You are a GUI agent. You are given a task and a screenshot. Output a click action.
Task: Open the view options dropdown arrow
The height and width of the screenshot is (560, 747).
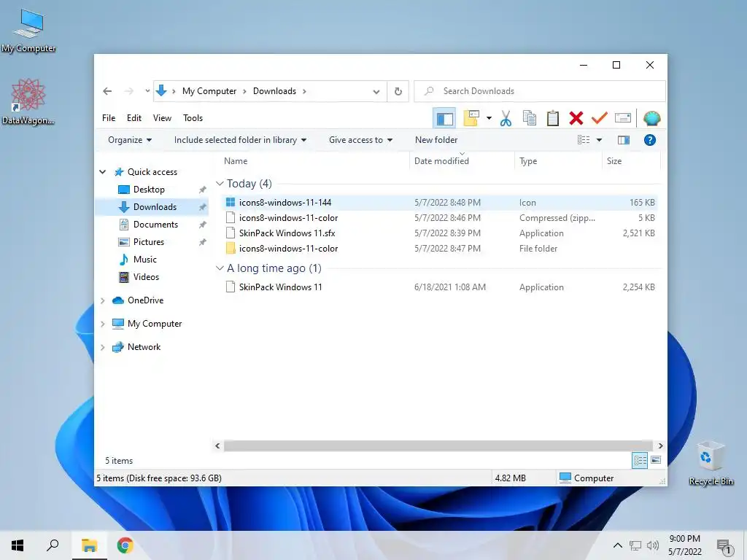(x=599, y=140)
